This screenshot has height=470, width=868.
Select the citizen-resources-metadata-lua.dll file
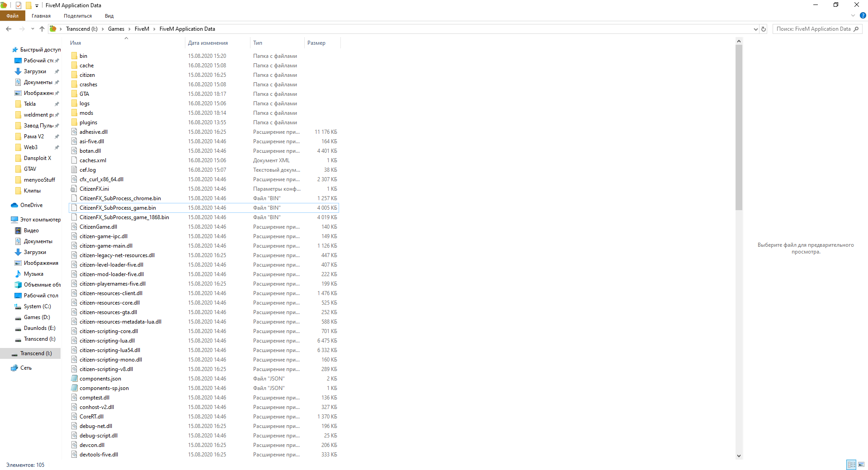(203, 322)
